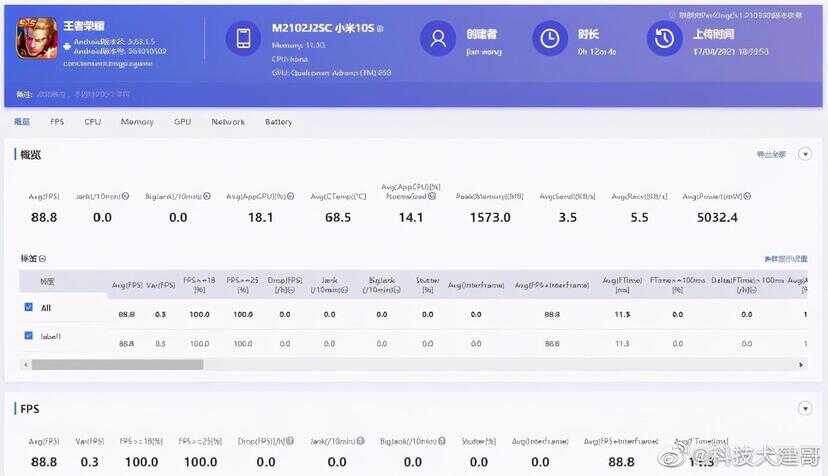Switch to the FPS tab
Viewport: 828px width, 476px height.
pos(57,122)
